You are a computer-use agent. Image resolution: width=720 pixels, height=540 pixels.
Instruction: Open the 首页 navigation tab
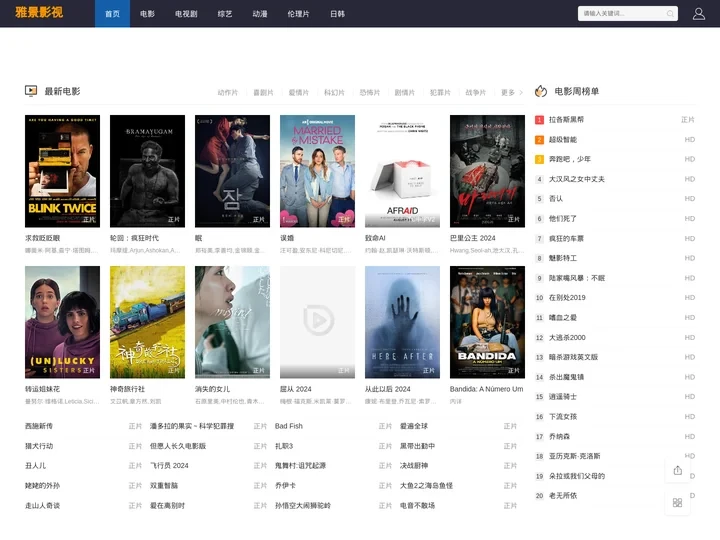(x=112, y=14)
